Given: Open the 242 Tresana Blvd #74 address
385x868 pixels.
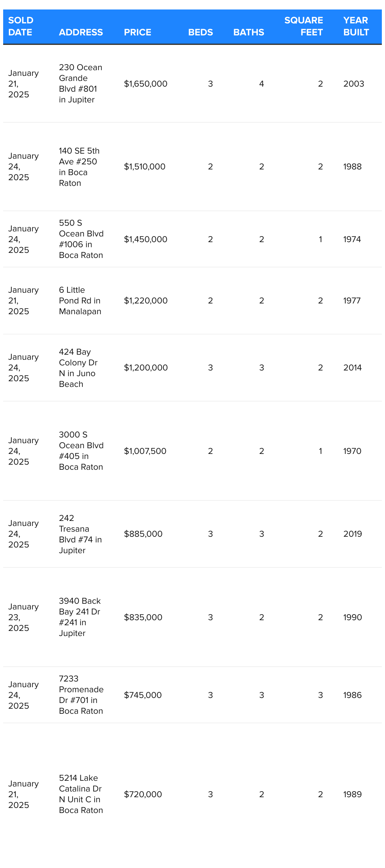Looking at the screenshot, I should tap(80, 534).
